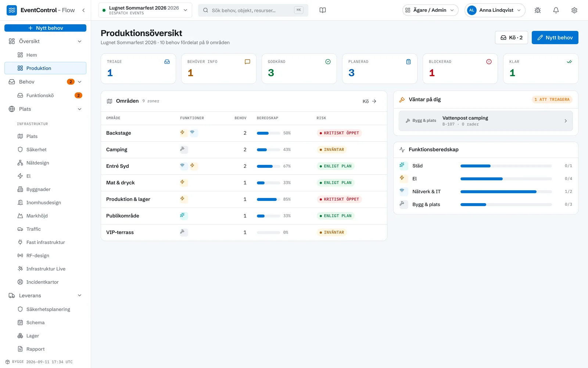Open the documentation book icon
This screenshot has height=368, width=588.
[x=323, y=10]
